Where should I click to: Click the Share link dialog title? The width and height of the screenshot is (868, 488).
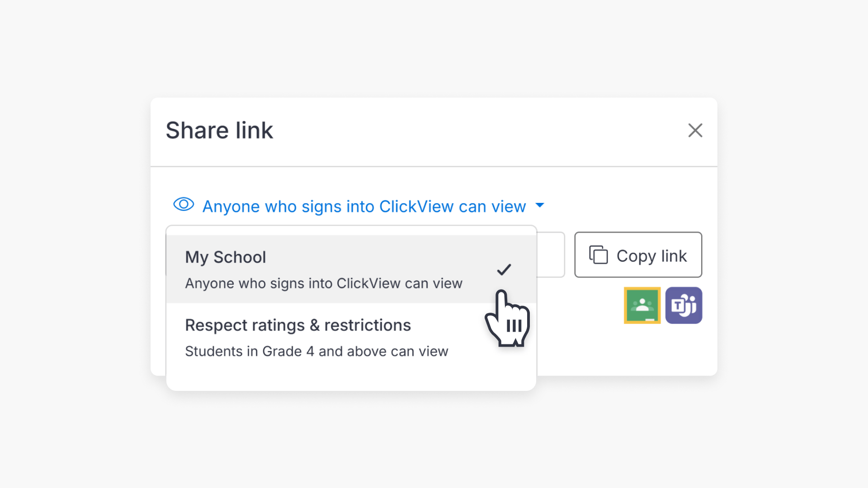pyautogui.click(x=220, y=130)
